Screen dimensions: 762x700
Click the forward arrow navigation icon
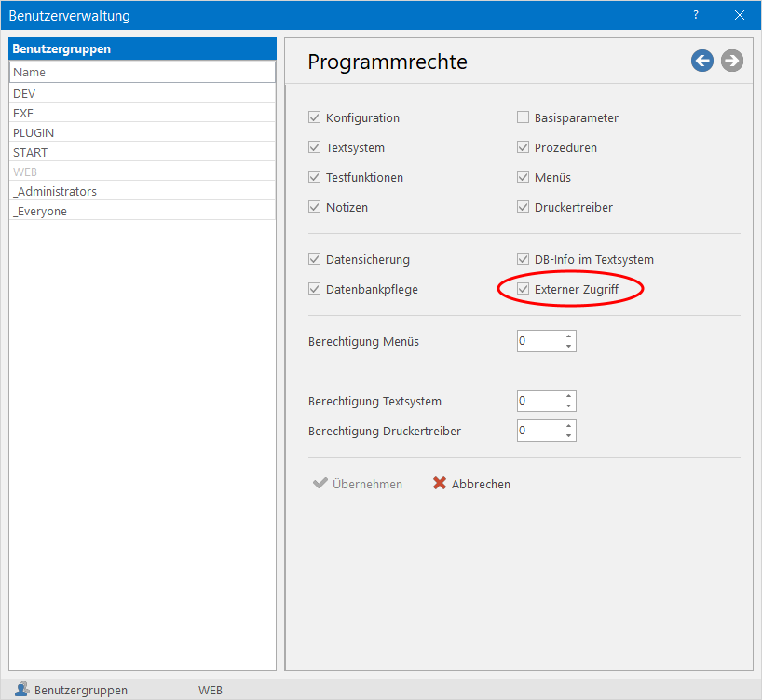point(731,61)
